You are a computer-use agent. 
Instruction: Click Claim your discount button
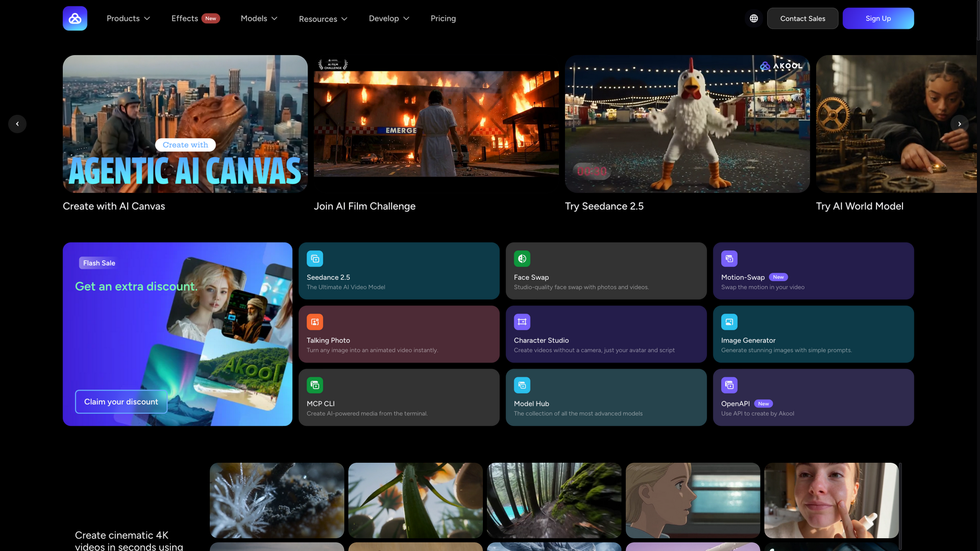coord(121,402)
